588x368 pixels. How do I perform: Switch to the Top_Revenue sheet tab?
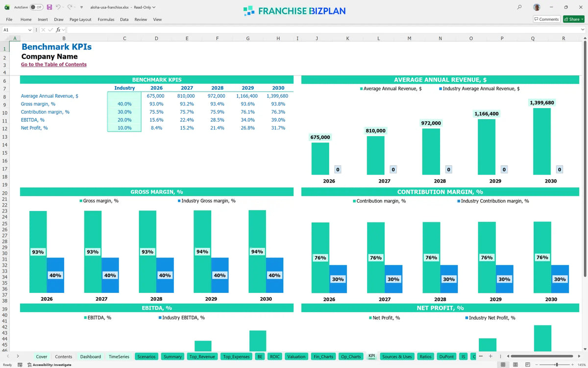pos(202,357)
